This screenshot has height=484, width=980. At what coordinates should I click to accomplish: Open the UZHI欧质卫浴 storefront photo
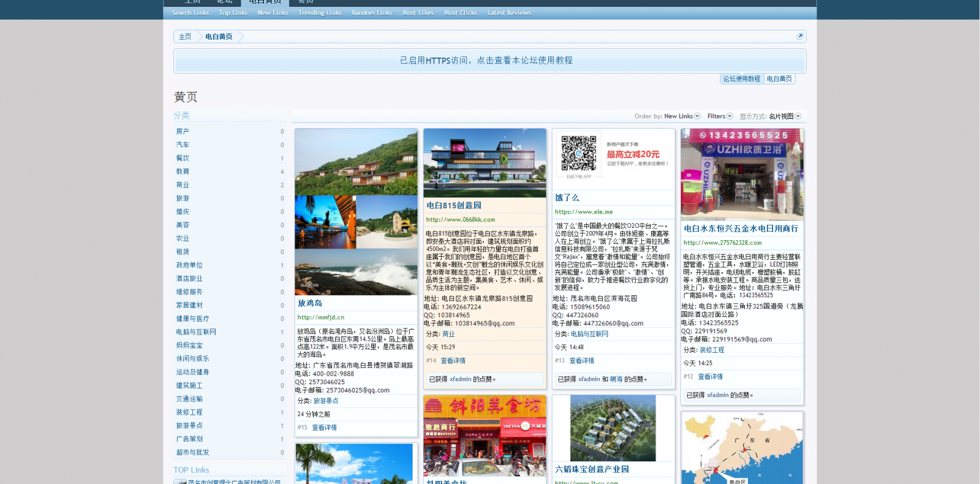(x=742, y=175)
